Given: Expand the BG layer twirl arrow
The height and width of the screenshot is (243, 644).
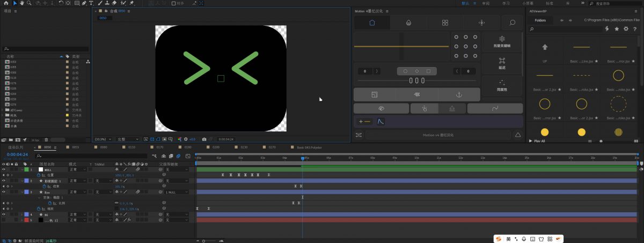Looking at the screenshot, I should click(20, 215).
